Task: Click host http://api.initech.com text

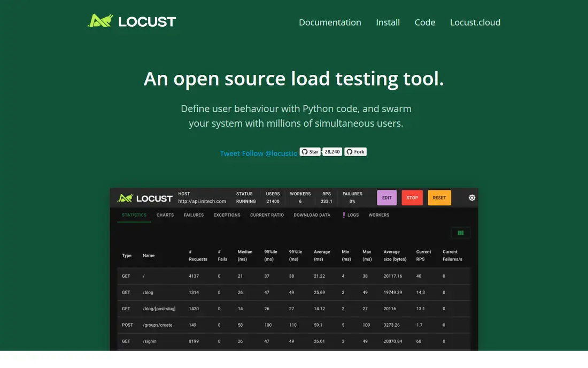Action: click(x=202, y=202)
